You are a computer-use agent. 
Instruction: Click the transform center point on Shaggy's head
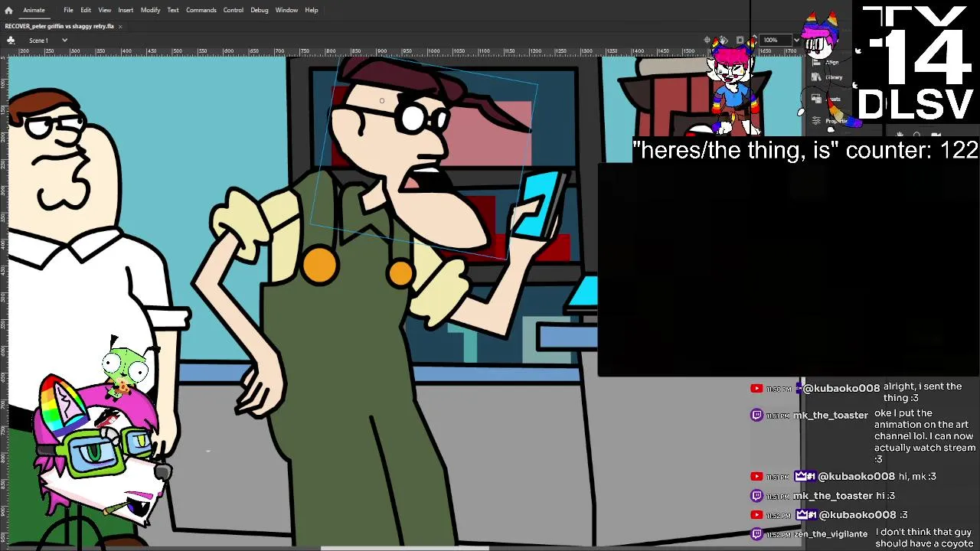[x=381, y=100]
